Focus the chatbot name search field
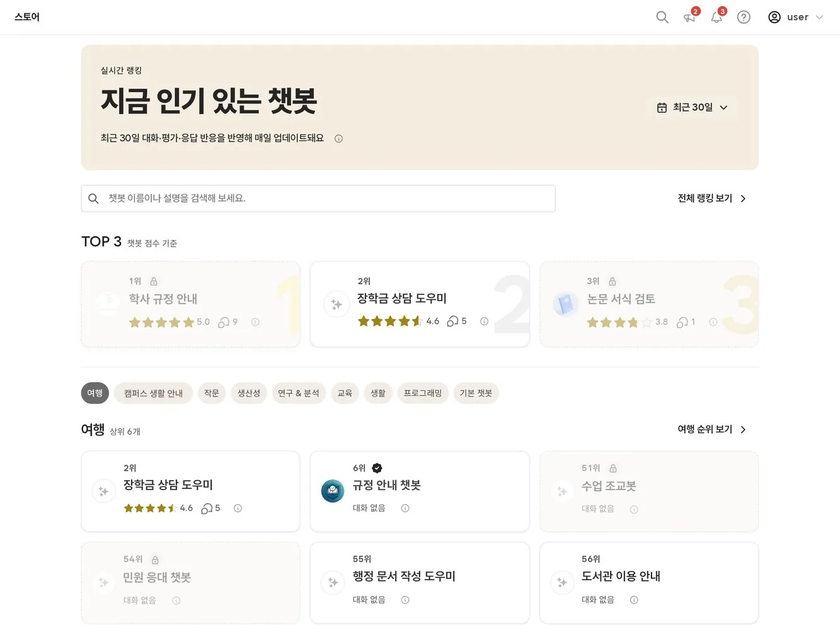The height and width of the screenshot is (630, 840). (318, 198)
